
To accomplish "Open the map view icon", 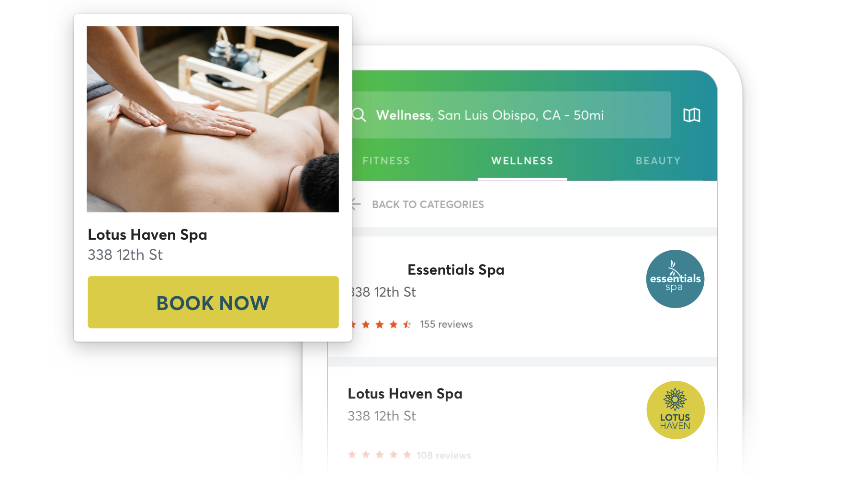I will pos(691,115).
